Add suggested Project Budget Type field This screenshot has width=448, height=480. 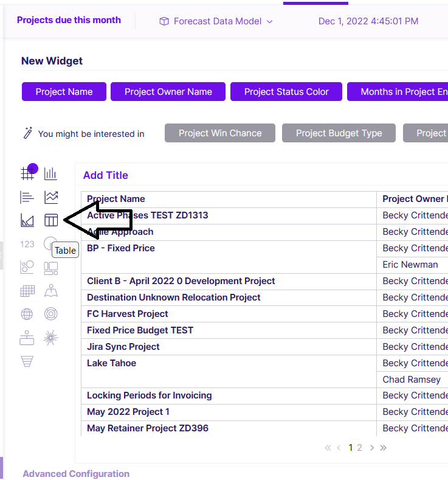(x=339, y=133)
